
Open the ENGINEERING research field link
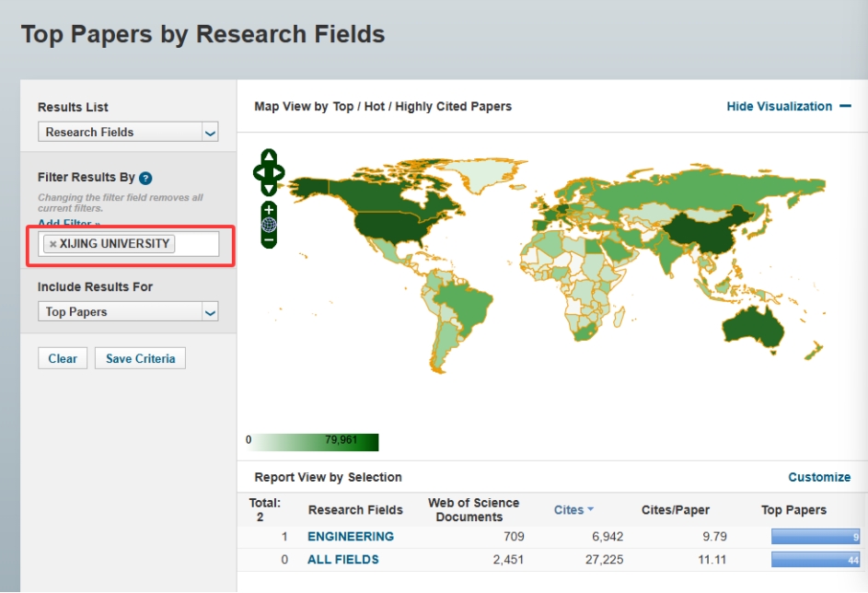point(350,537)
